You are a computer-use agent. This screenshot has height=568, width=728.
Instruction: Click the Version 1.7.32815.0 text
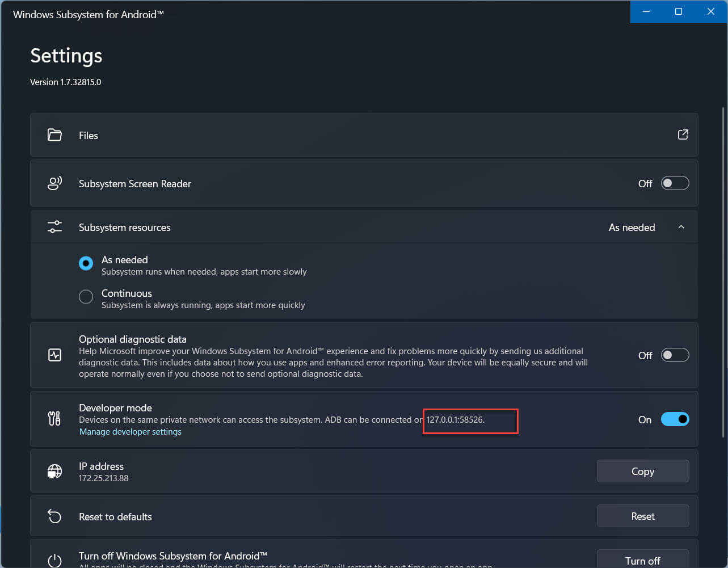(x=66, y=82)
